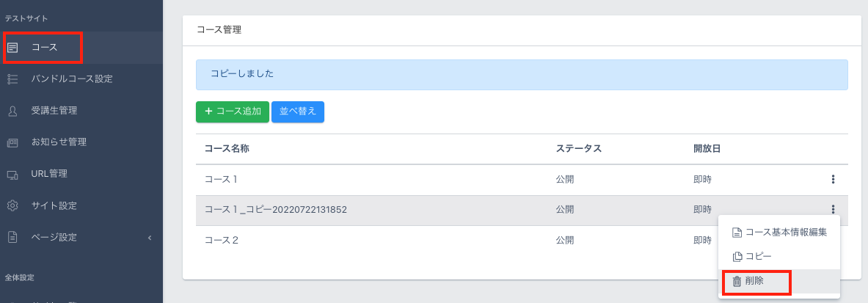
Task: Choose コピー in the context menu
Action: [758, 257]
